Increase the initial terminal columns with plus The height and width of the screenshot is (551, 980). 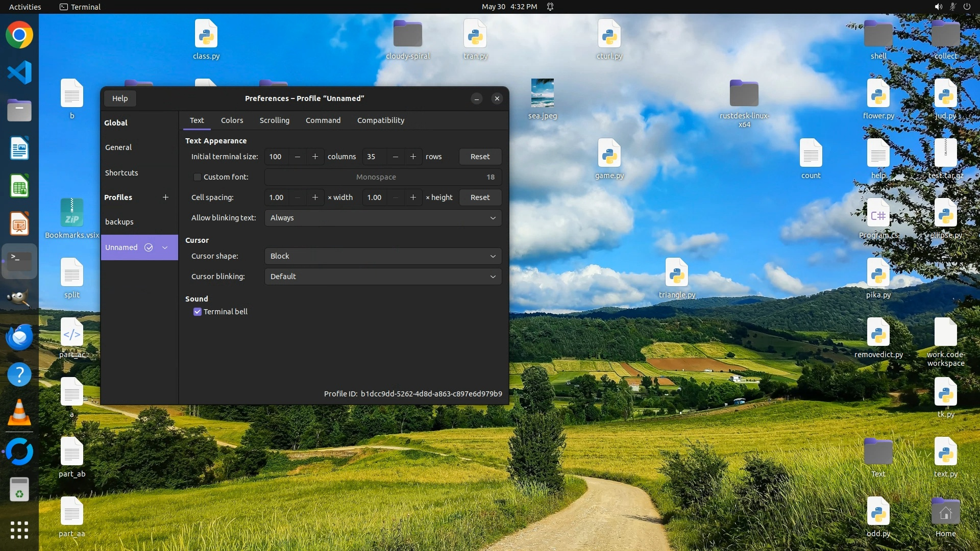[315, 157]
